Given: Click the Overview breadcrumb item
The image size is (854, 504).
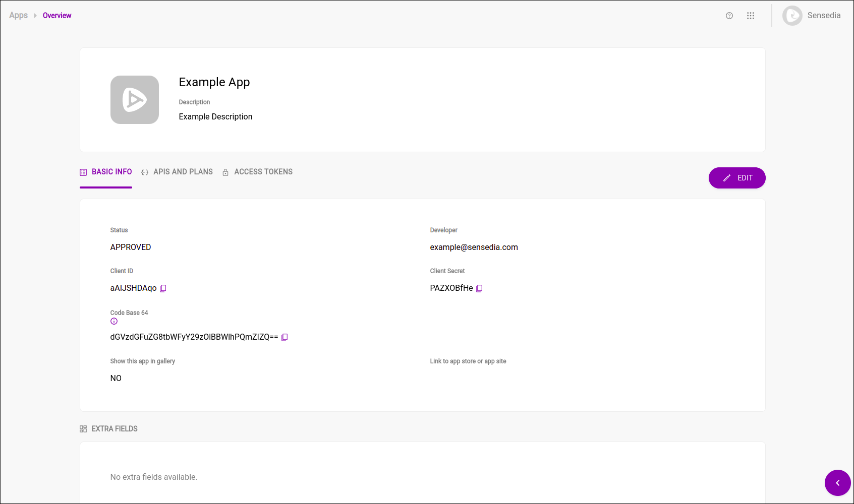Looking at the screenshot, I should point(57,16).
